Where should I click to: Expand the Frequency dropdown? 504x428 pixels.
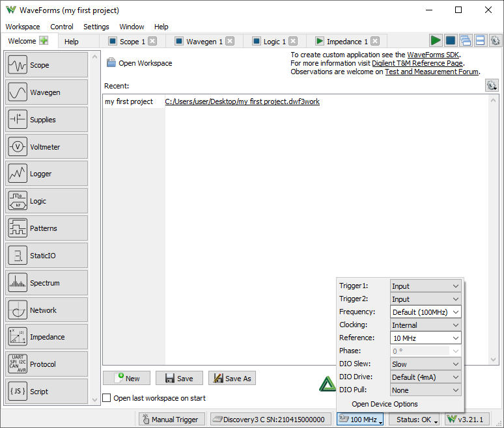point(426,312)
